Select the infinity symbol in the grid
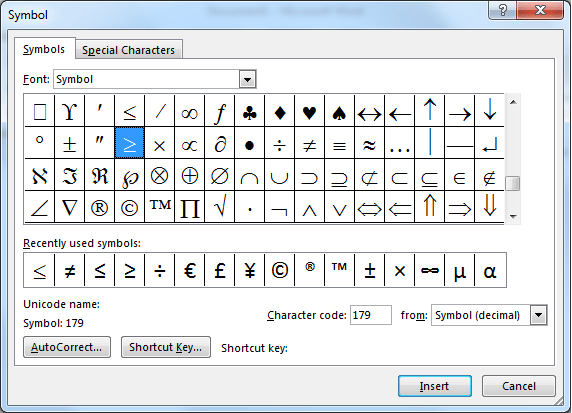The height and width of the screenshot is (413, 572). pyautogui.click(x=189, y=111)
